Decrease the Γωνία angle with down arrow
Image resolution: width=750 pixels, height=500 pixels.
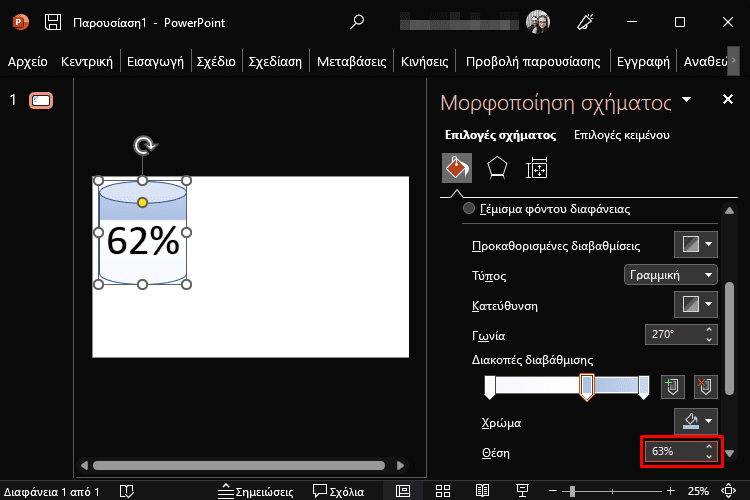point(709,339)
